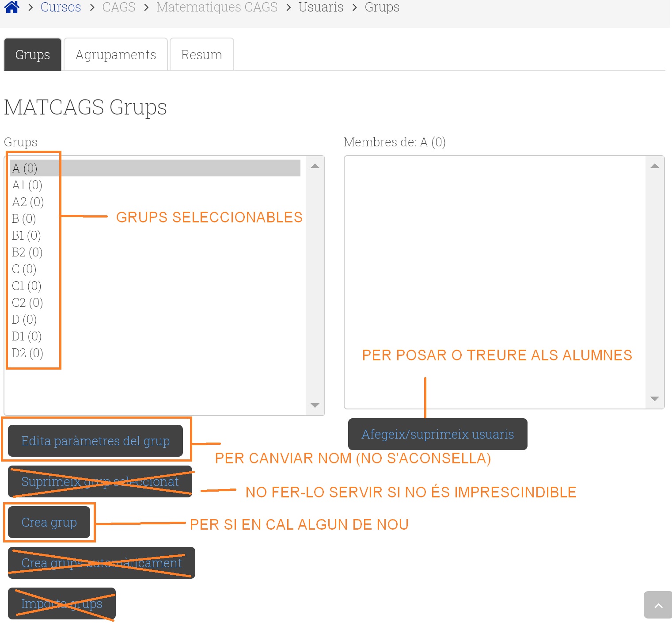The height and width of the screenshot is (634, 672).
Task: Select group D (0) in the list
Action: coord(155,319)
